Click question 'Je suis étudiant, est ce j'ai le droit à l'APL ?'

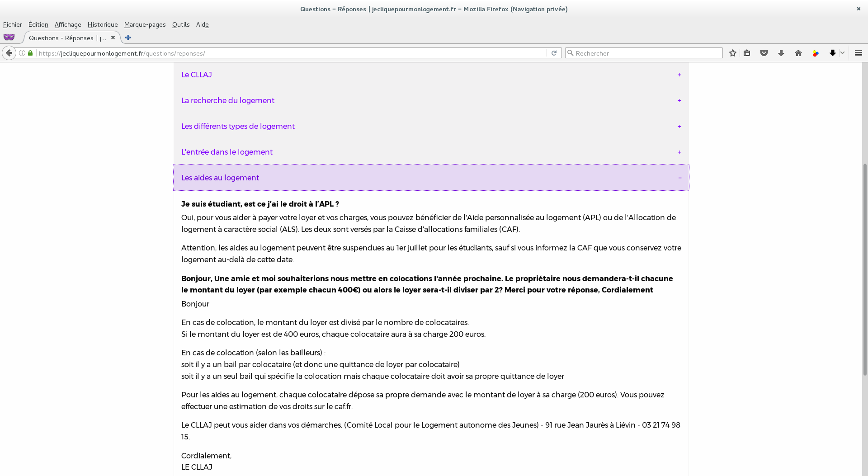coord(260,204)
